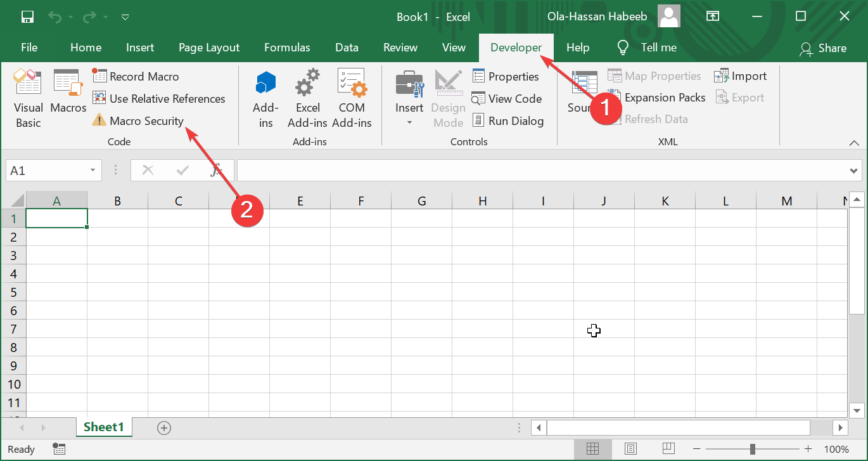Click Refresh Data
The width and height of the screenshot is (868, 461).
point(648,119)
